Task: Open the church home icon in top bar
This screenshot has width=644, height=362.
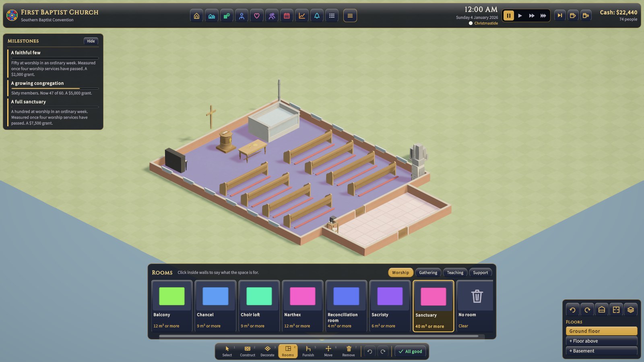Action: 196,16
